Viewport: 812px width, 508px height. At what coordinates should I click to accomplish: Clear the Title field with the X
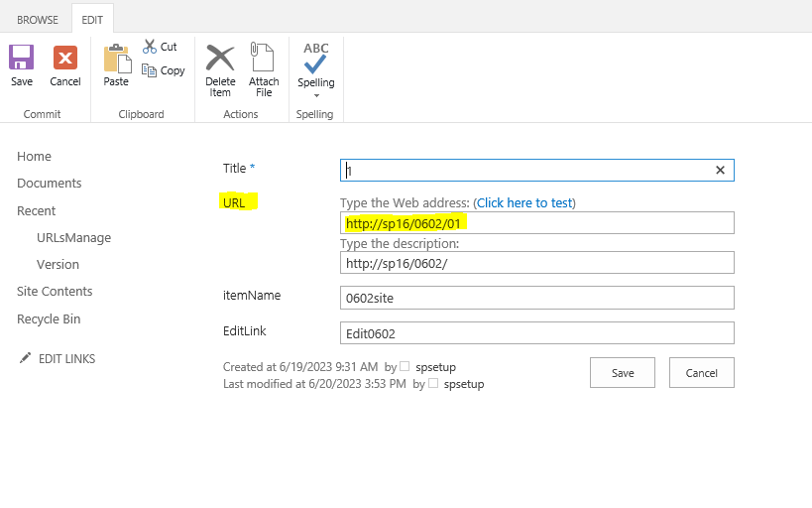720,170
